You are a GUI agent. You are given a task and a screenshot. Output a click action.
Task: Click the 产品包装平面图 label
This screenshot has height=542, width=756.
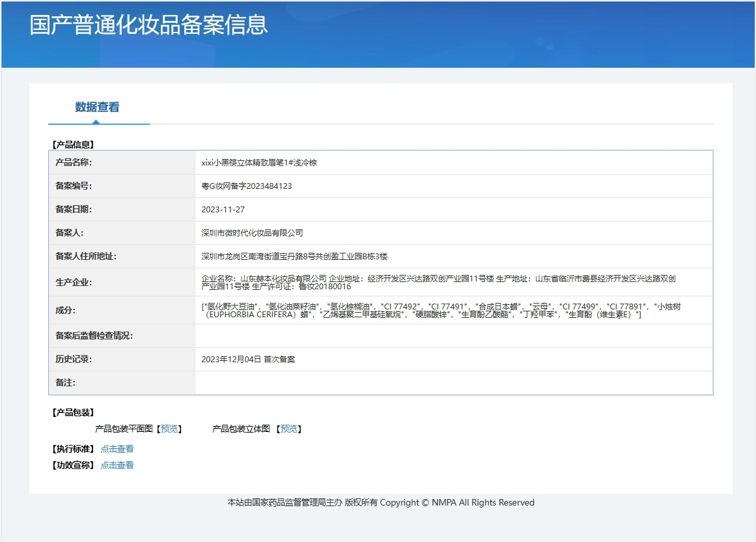coord(124,429)
